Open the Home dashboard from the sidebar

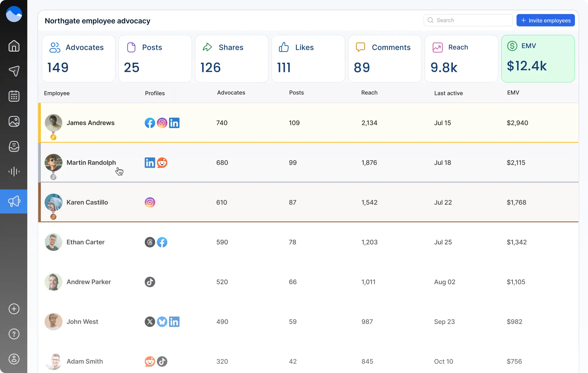tap(14, 46)
